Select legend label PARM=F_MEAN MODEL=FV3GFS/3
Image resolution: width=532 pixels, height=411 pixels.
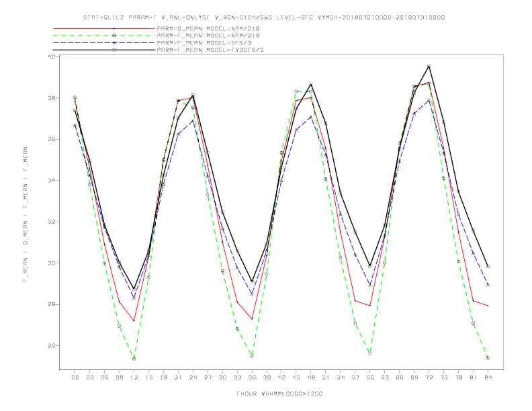(210, 50)
